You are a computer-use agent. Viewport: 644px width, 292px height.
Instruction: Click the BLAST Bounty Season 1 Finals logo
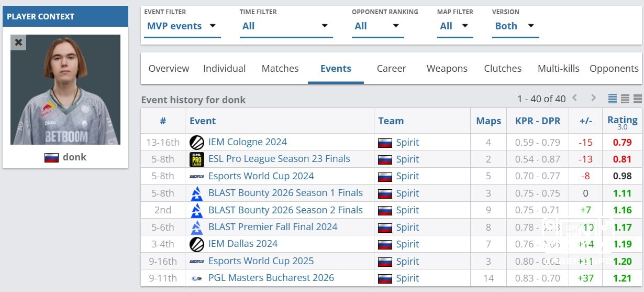click(x=197, y=193)
